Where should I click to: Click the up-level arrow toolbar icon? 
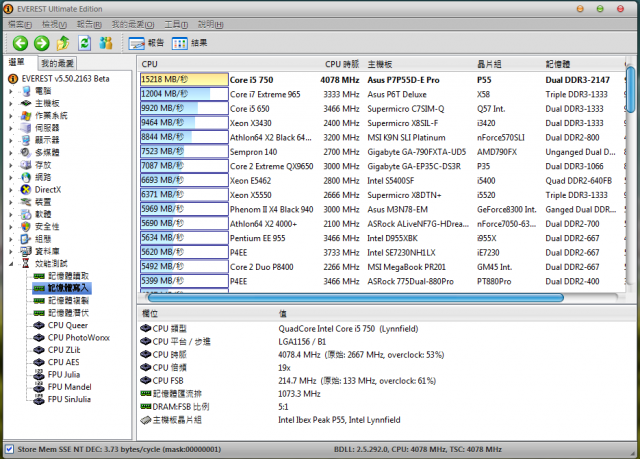tap(63, 43)
